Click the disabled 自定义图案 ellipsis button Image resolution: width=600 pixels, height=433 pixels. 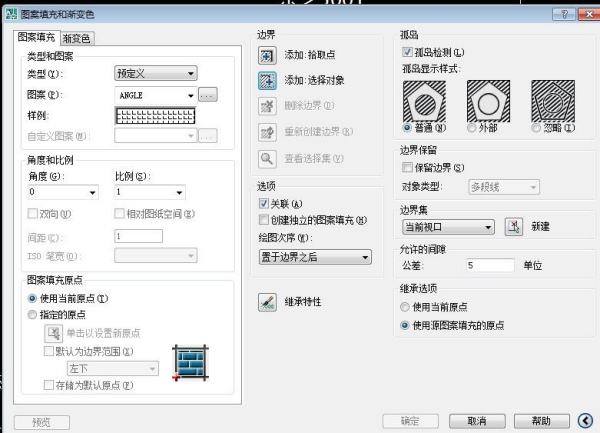tap(208, 136)
